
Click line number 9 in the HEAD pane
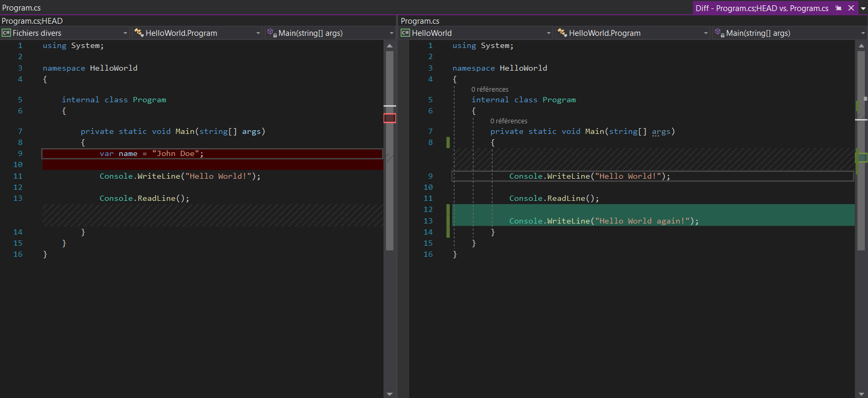point(20,153)
